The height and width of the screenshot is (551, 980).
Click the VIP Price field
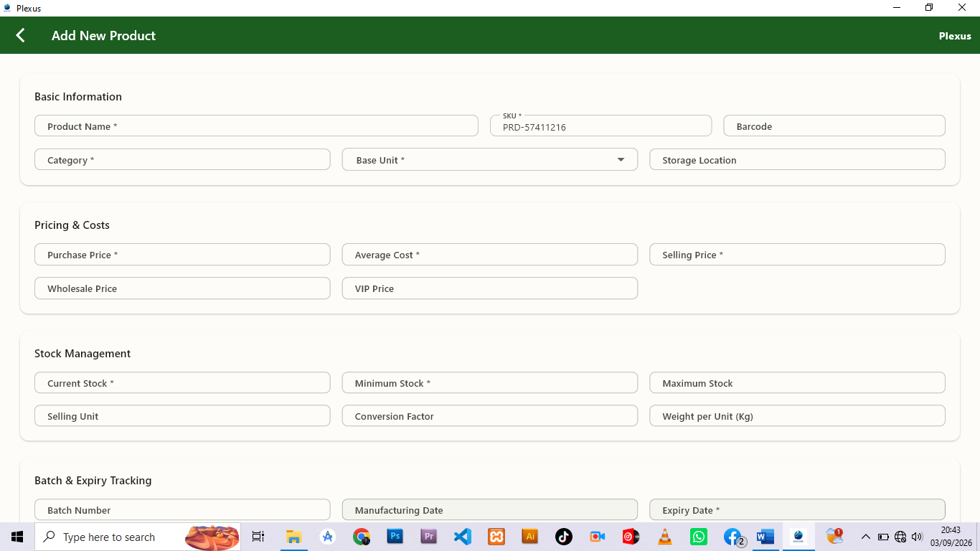[490, 288]
